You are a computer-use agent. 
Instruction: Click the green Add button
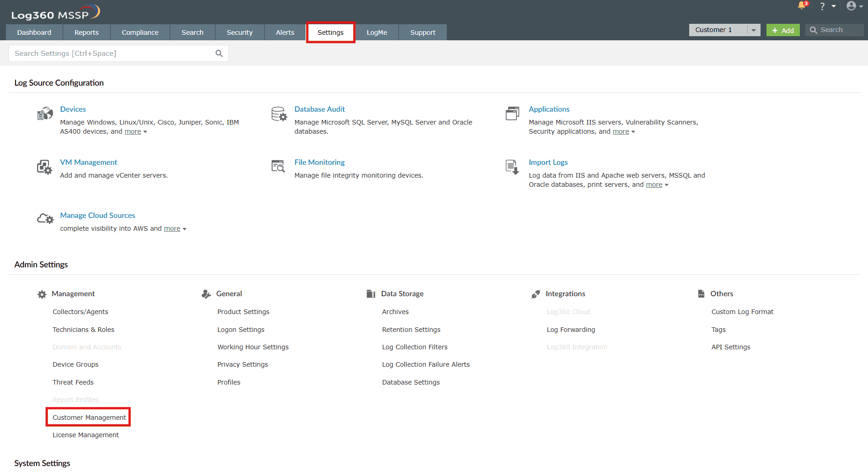click(783, 30)
